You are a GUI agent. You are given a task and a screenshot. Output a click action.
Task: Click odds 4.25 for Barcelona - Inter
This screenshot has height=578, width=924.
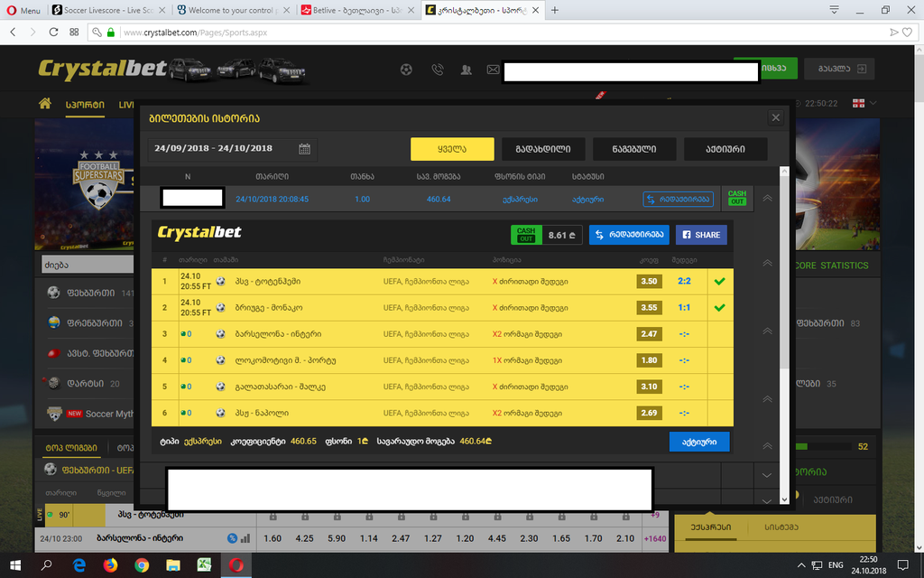coord(304,538)
